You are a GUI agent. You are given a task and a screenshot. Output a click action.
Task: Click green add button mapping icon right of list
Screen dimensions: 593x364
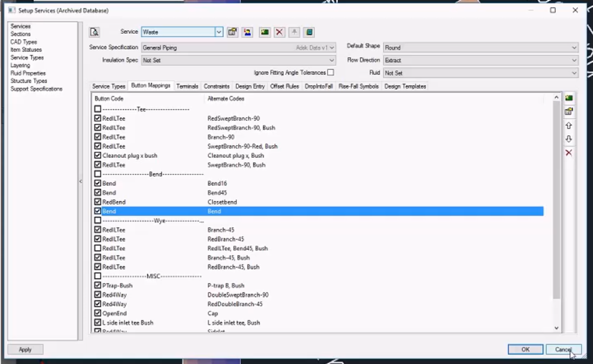(569, 98)
